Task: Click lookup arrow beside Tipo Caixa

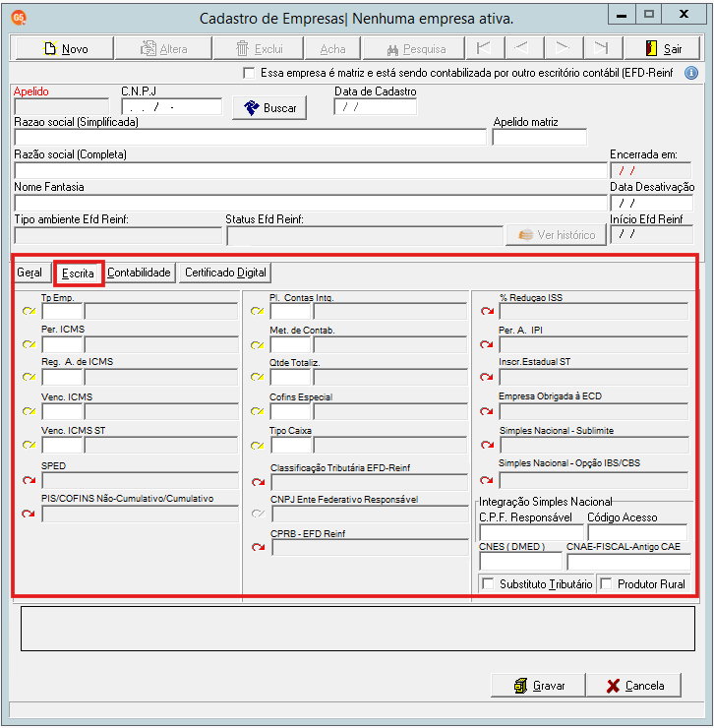Action: (258, 447)
